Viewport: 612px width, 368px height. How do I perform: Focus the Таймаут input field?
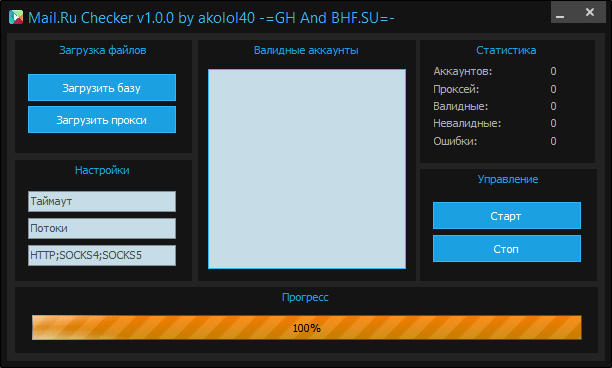pos(102,201)
